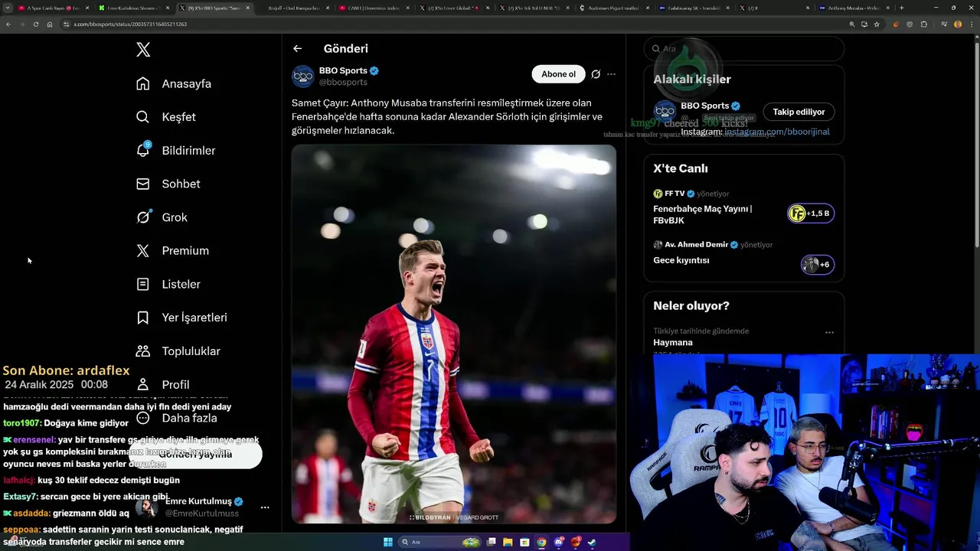Close the active X BBO Sports tab
The image size is (980, 551).
click(247, 8)
